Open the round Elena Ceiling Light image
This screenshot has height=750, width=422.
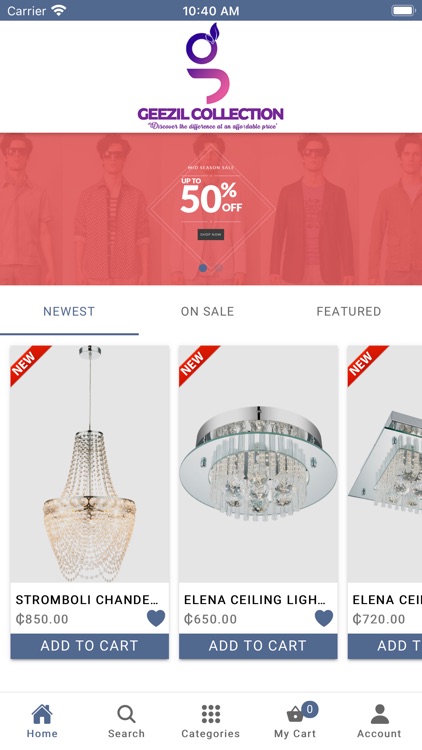pos(258,464)
